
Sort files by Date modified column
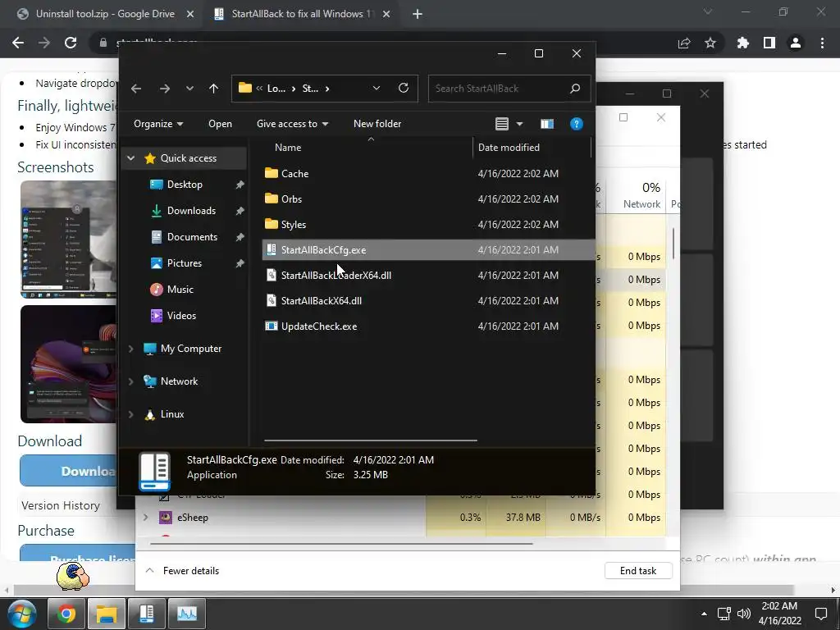coord(509,148)
